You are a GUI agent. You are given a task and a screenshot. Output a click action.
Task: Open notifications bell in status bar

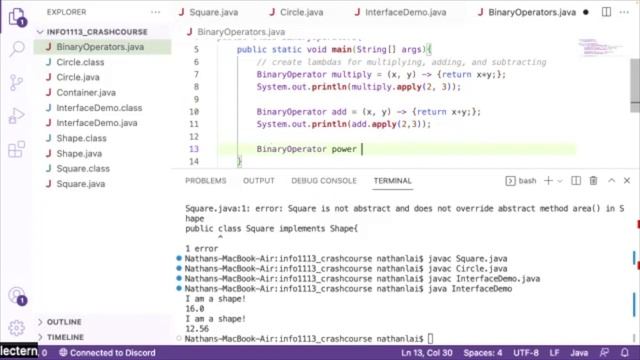point(624,353)
